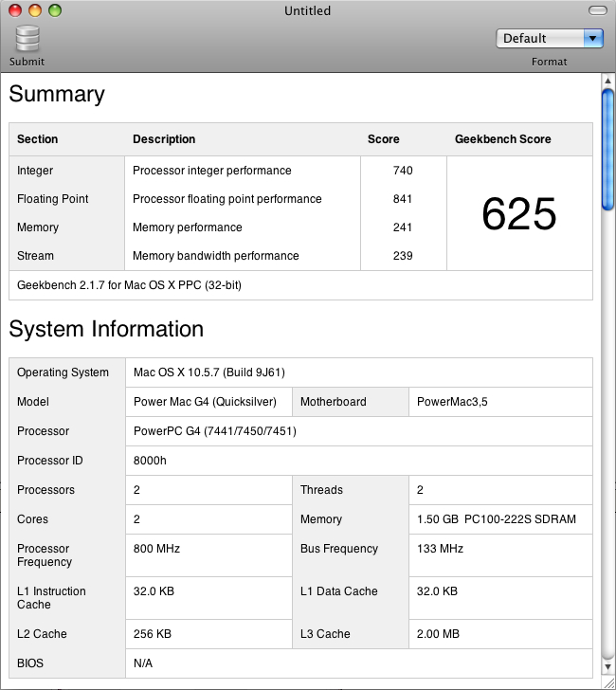Click the L3 Cache label
The image size is (616, 690).
(x=325, y=634)
